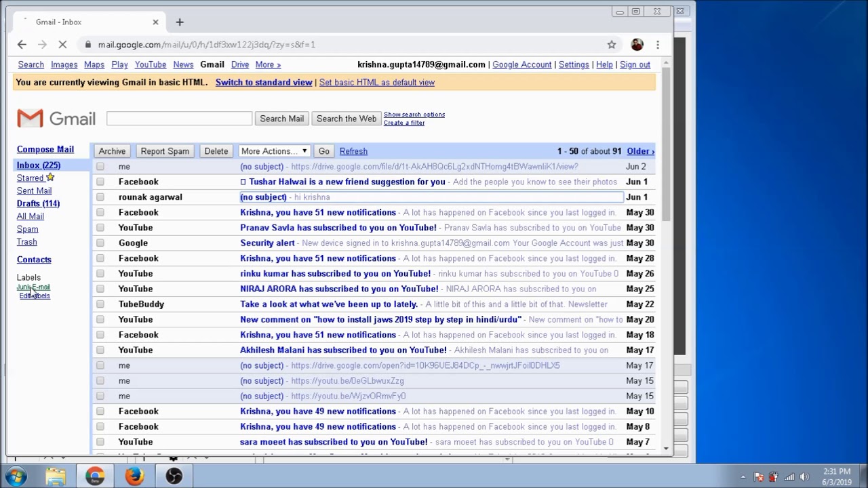Open Contacts
This screenshot has height=488, width=868.
point(34,260)
